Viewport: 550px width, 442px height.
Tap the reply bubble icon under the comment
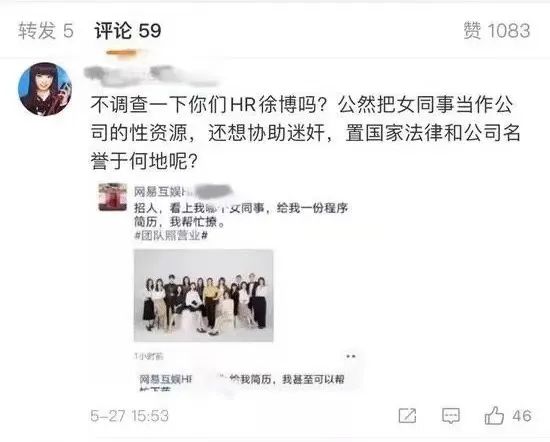click(x=451, y=416)
